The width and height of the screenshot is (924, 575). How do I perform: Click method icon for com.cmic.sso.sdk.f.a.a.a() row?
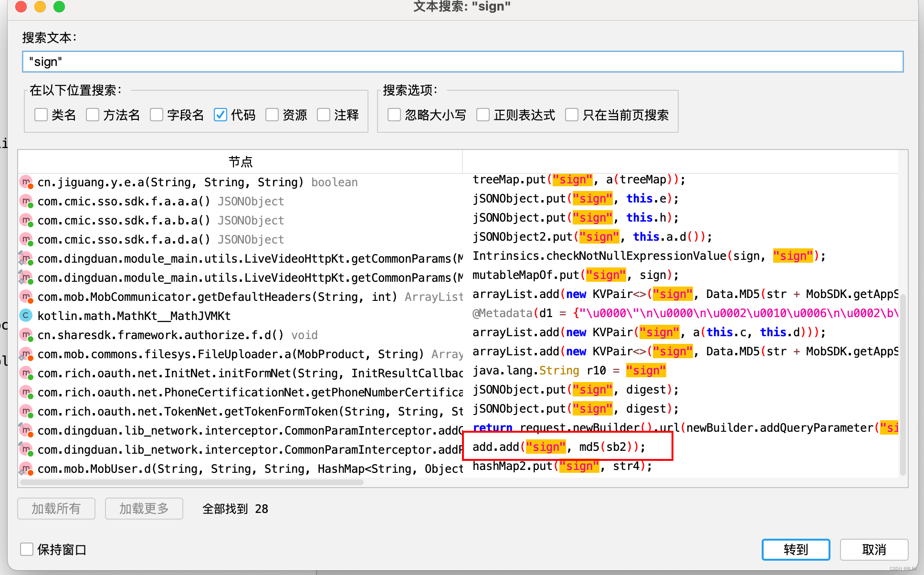pos(26,202)
